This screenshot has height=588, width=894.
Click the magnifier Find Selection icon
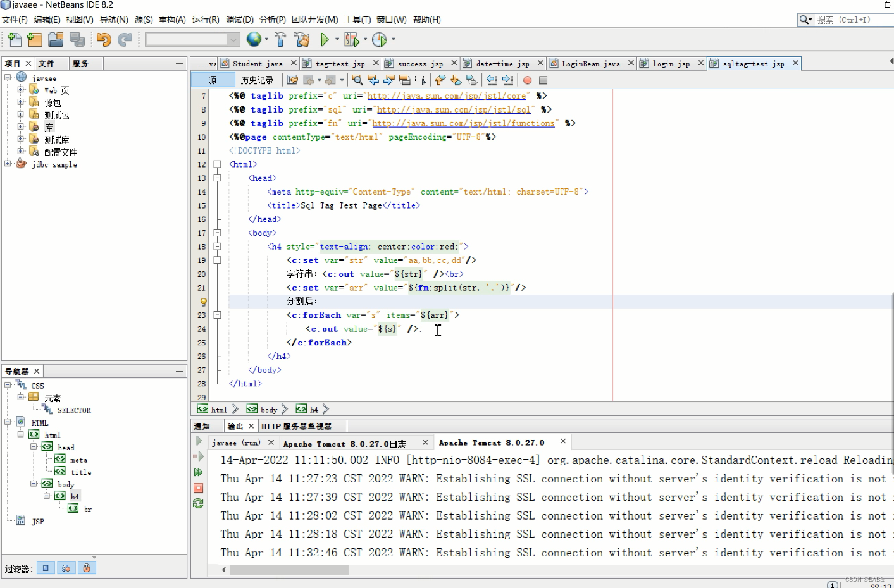coord(357,80)
